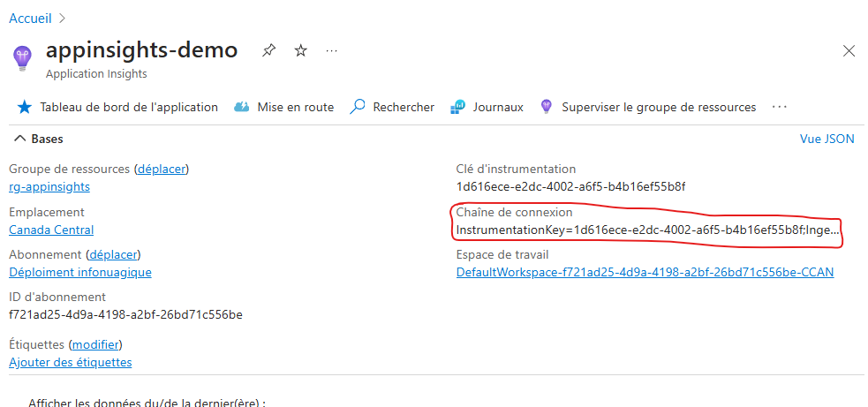Click déplacer link for Abonnement
Viewport: 868px width, 407px height.
pos(114,255)
